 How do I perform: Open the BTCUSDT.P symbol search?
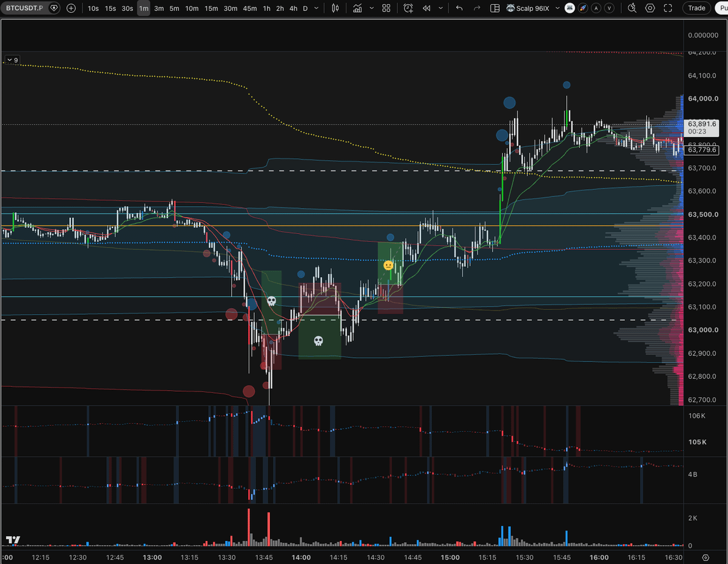pyautogui.click(x=23, y=8)
